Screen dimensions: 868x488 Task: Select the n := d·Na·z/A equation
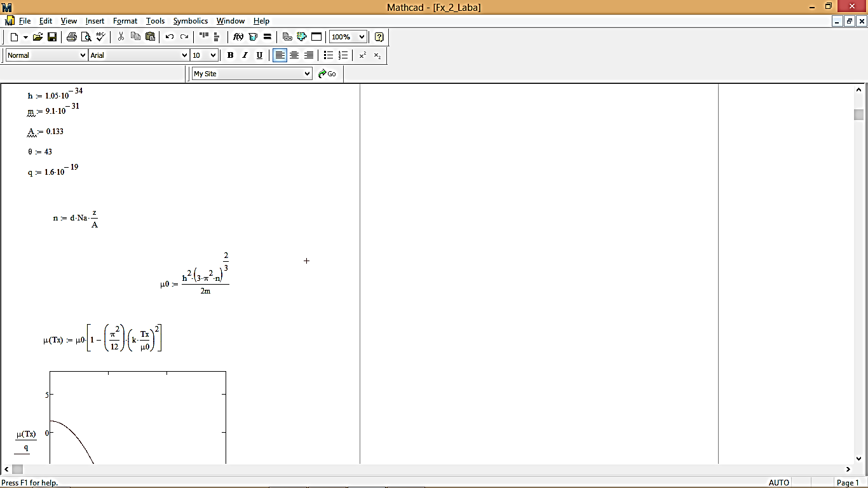tap(76, 218)
